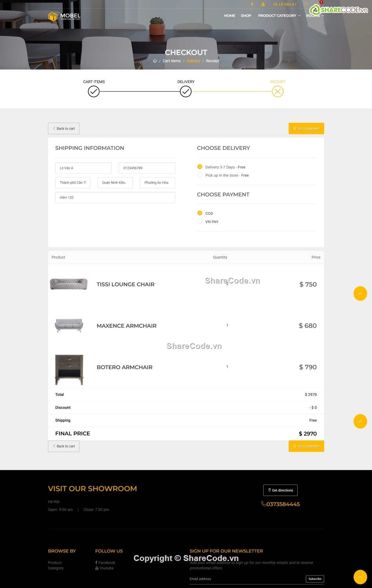Open the Facebook link in the Follow Us footer

point(105,563)
